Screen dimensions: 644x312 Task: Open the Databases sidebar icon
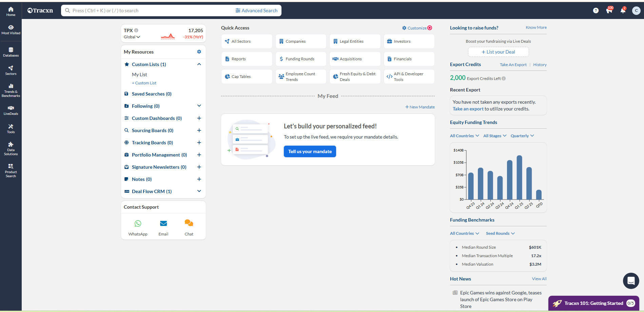coord(11,52)
